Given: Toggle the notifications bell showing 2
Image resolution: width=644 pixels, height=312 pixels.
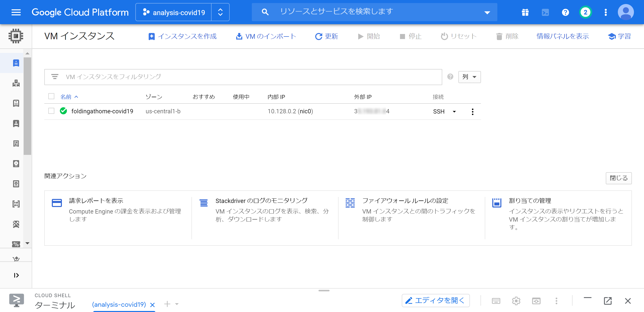Looking at the screenshot, I should [x=585, y=12].
